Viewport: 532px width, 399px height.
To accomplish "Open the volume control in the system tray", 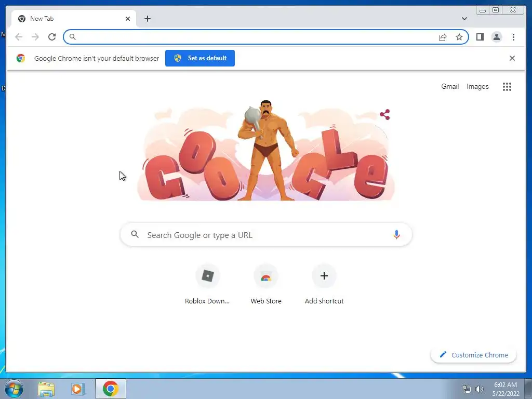I will tap(480, 389).
